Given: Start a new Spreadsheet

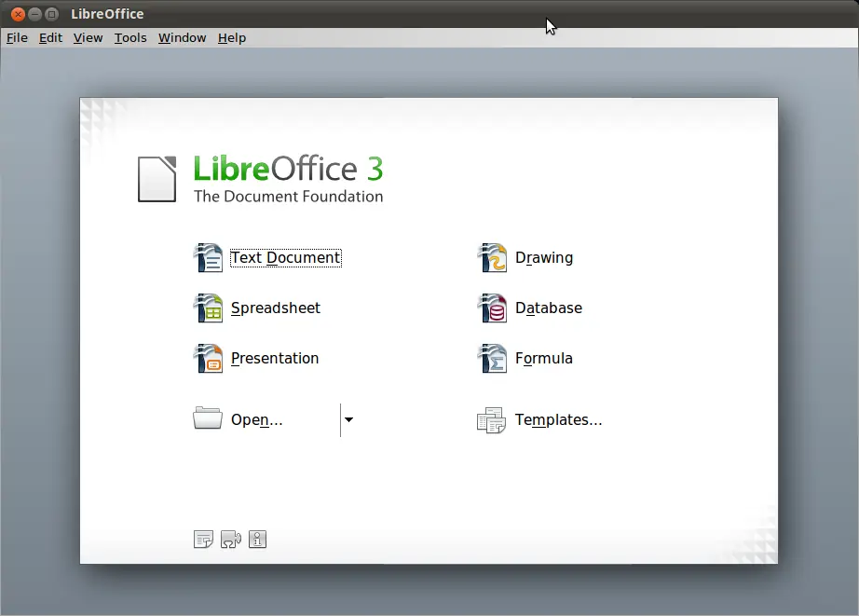Looking at the screenshot, I should click(x=275, y=308).
